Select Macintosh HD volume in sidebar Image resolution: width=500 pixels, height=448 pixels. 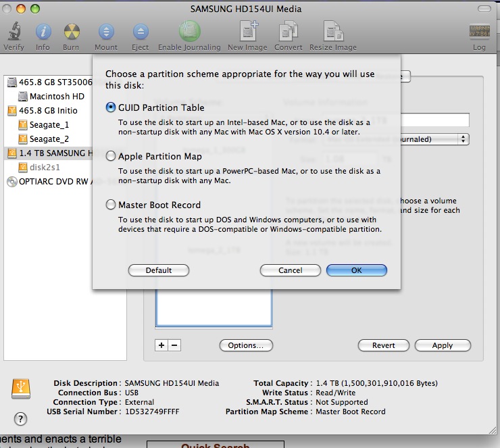57,96
